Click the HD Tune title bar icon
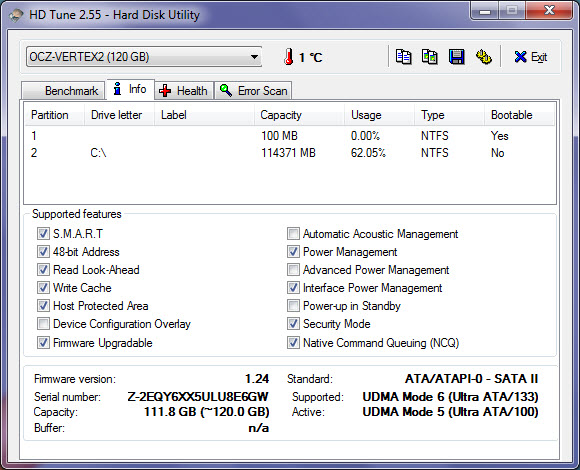 point(16,16)
